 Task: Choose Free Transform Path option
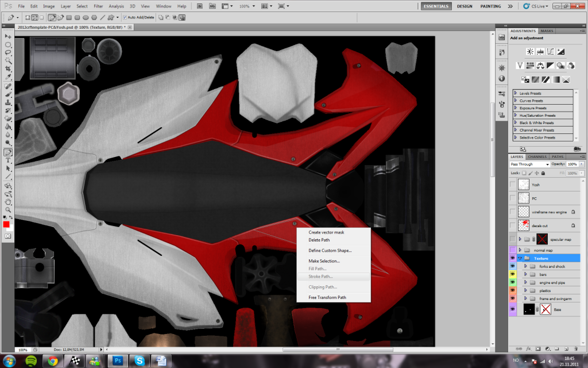pyautogui.click(x=327, y=297)
